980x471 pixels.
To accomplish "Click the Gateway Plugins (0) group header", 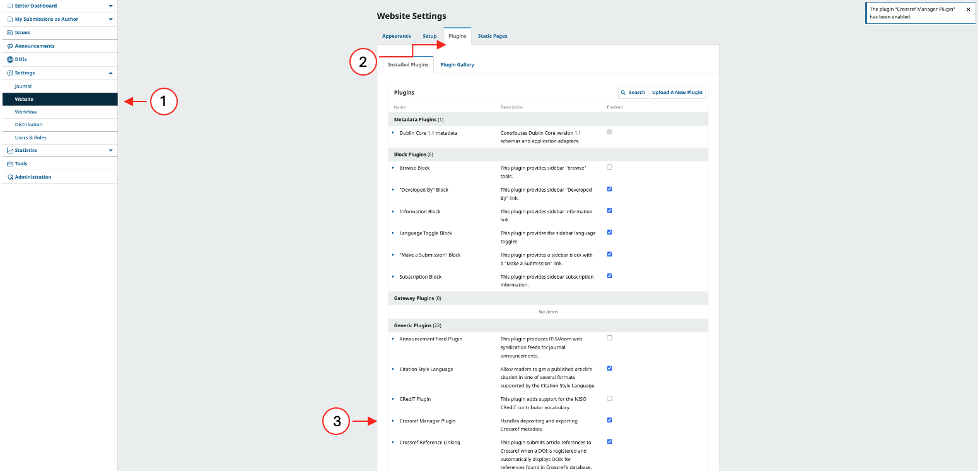I will (x=548, y=298).
